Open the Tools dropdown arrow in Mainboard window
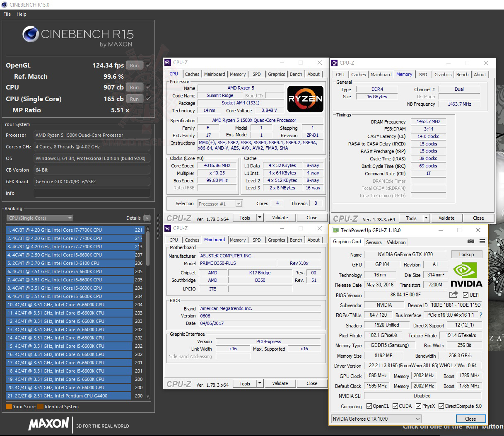This screenshot has width=504, height=436. [260, 383]
